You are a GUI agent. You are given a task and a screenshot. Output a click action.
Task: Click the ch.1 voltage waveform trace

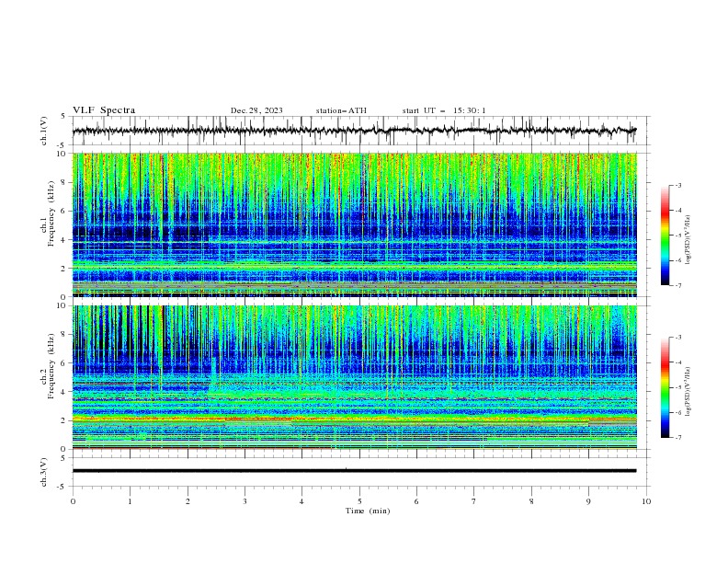coord(354,131)
